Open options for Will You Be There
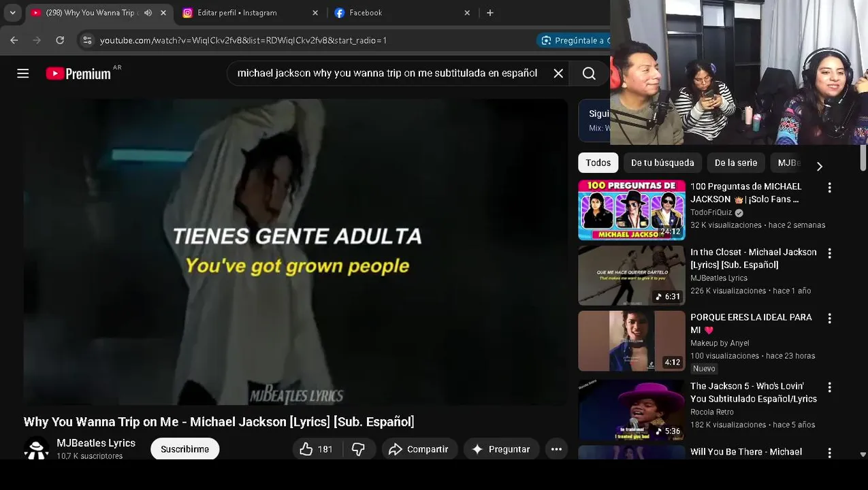Screen dimensions: 868x490 [x=829, y=453]
